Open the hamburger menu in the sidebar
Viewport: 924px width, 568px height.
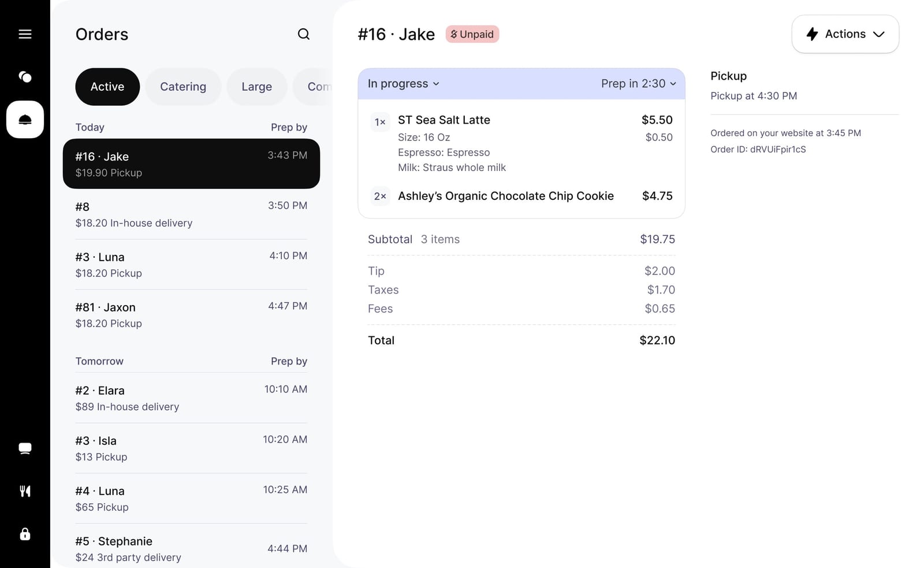[x=25, y=34]
